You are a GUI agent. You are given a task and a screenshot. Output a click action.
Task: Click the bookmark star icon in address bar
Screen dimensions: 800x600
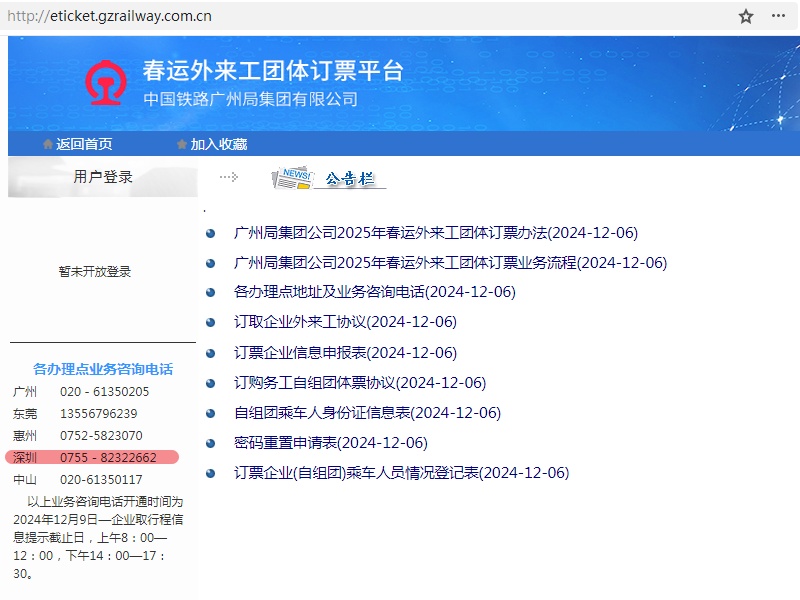pos(746,16)
